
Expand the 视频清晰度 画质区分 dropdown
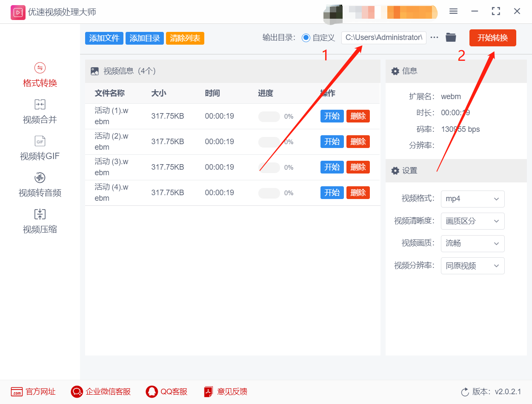coord(472,221)
